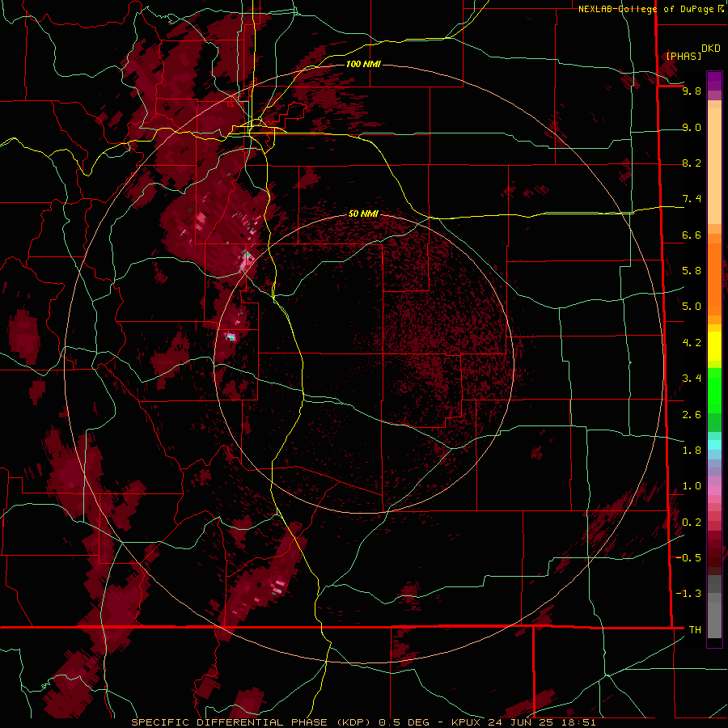The image size is (728, 728).
Task: Click the 8.2 legend value
Action: point(692,163)
